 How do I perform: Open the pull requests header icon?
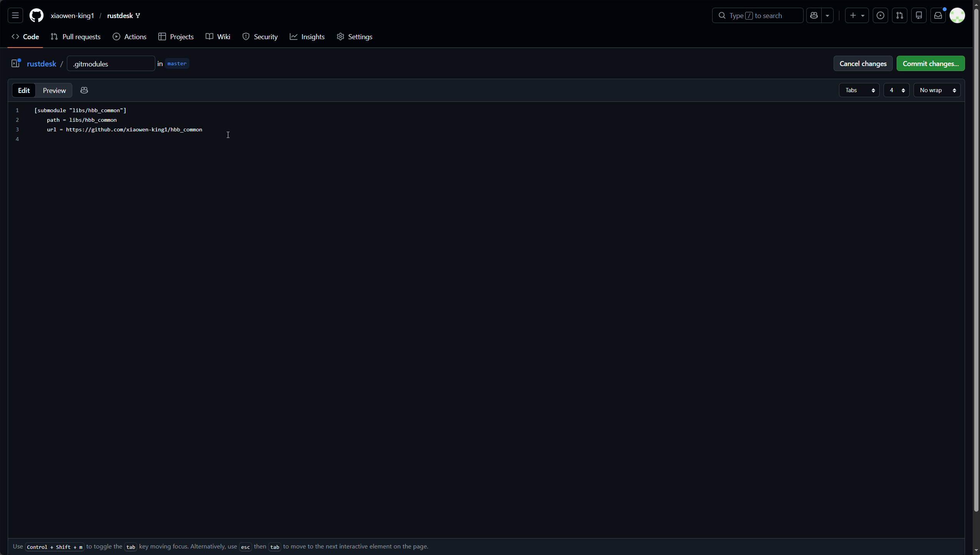(x=899, y=15)
